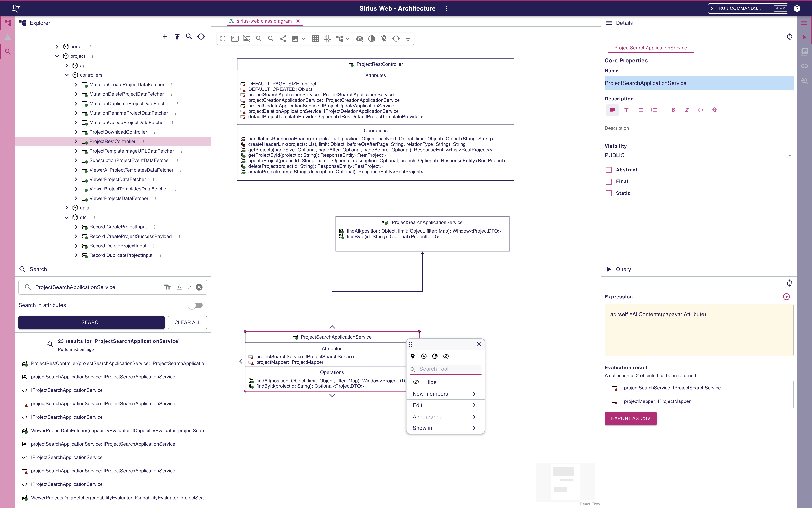Screen dimensions: 812x508
Task: Click the zoom in magnifier icon
Action: (259, 39)
